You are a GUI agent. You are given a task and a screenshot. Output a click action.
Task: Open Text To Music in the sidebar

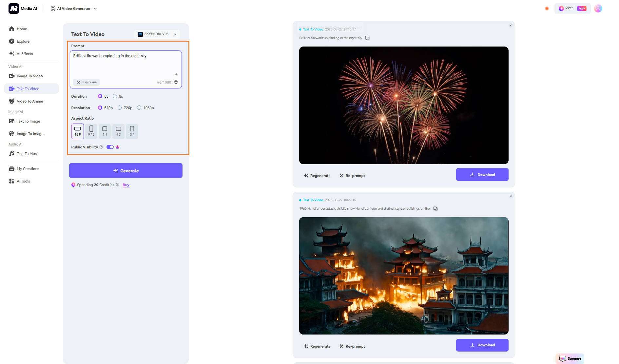(31, 154)
